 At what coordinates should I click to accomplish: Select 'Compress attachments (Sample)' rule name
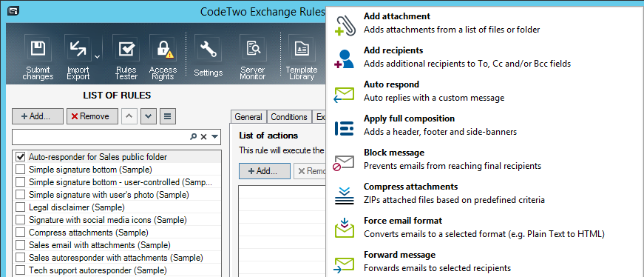pos(89,233)
